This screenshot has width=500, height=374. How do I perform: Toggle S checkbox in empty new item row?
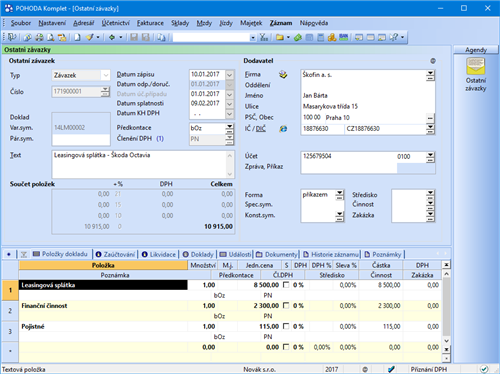coord(286,347)
